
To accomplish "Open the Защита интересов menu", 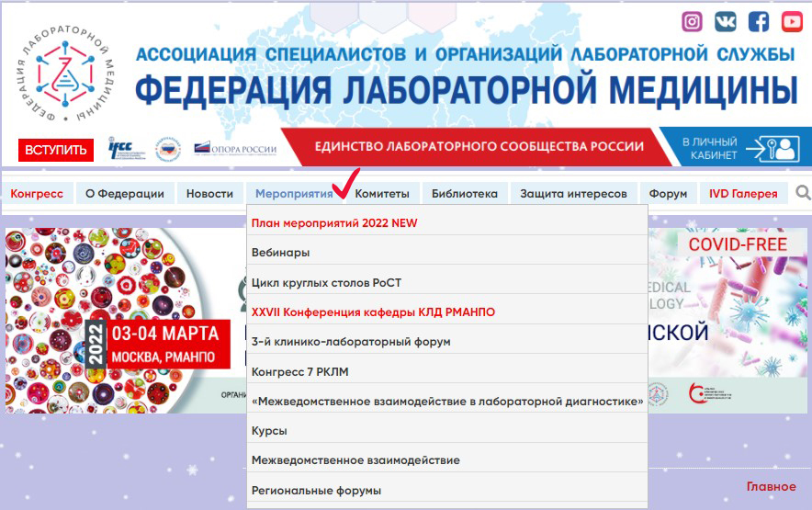I will click(573, 193).
